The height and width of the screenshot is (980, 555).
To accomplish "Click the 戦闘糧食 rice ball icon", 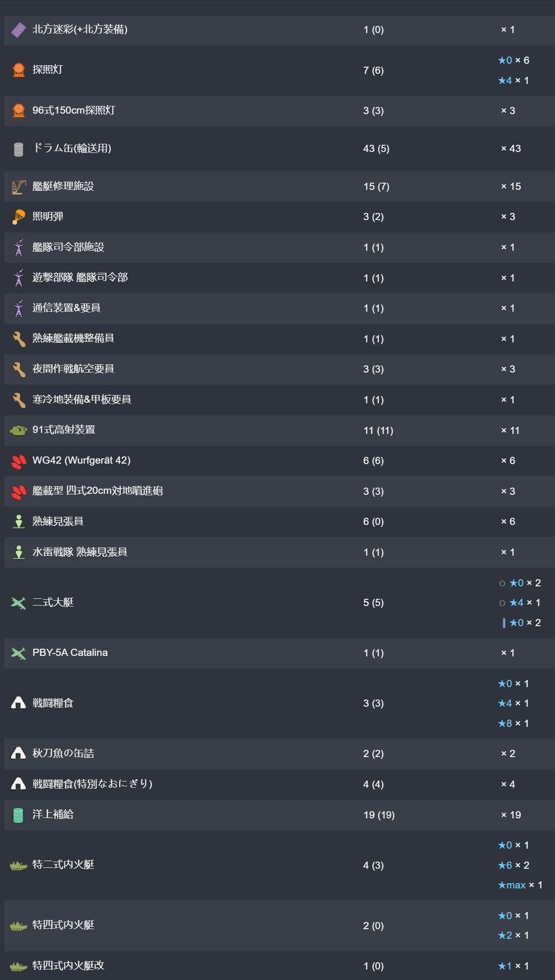I will coord(19,703).
